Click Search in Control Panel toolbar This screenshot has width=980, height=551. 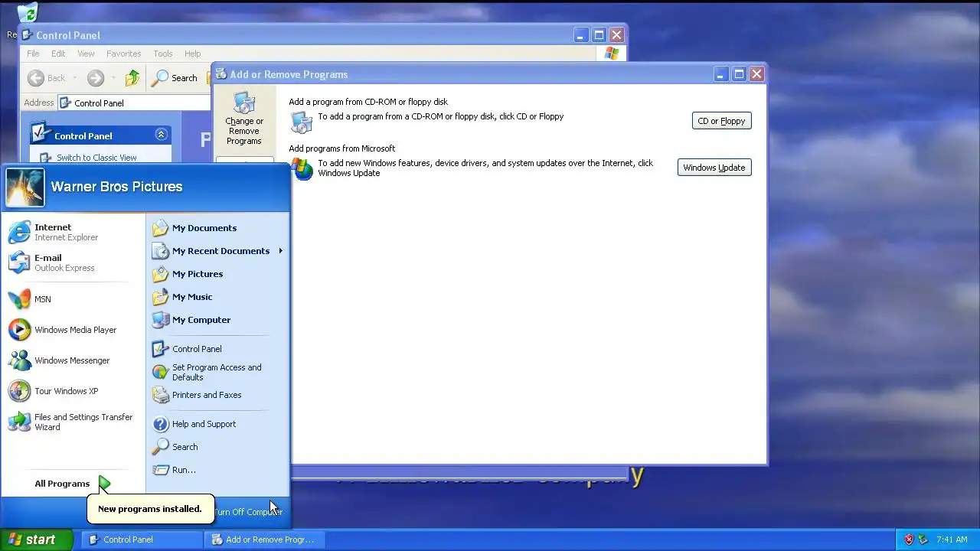tap(175, 78)
